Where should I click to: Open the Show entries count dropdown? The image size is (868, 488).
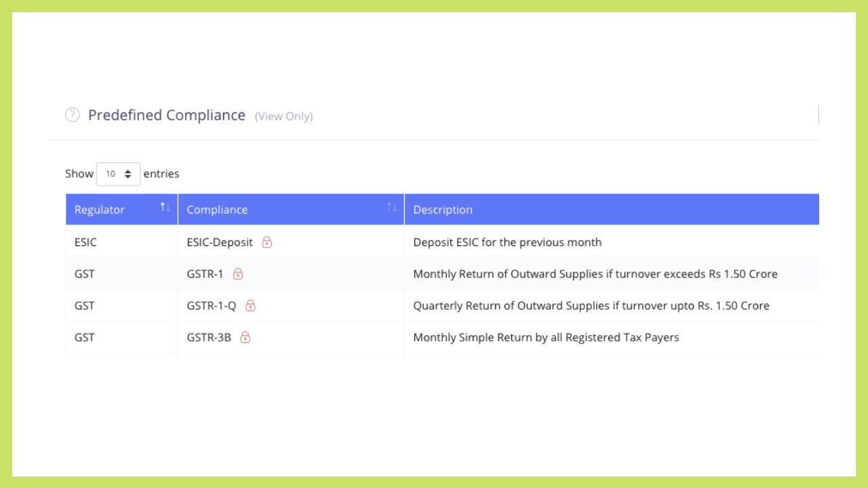tap(118, 174)
